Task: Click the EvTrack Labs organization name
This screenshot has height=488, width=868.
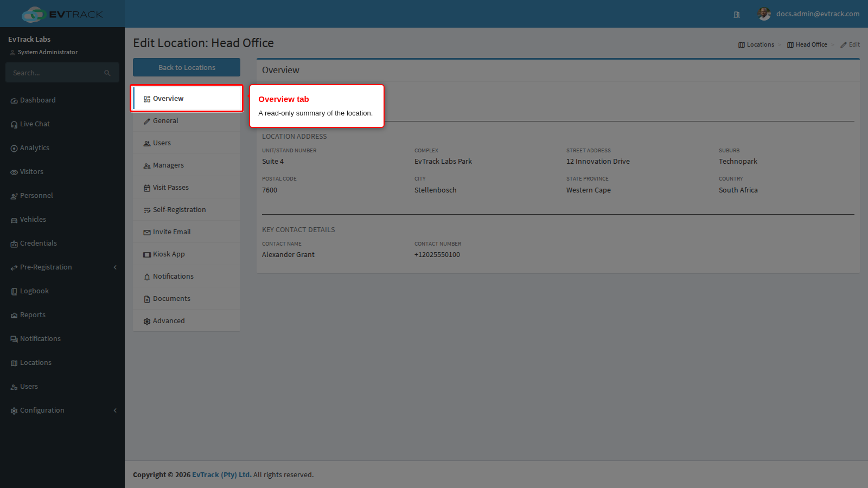Action: [29, 40]
